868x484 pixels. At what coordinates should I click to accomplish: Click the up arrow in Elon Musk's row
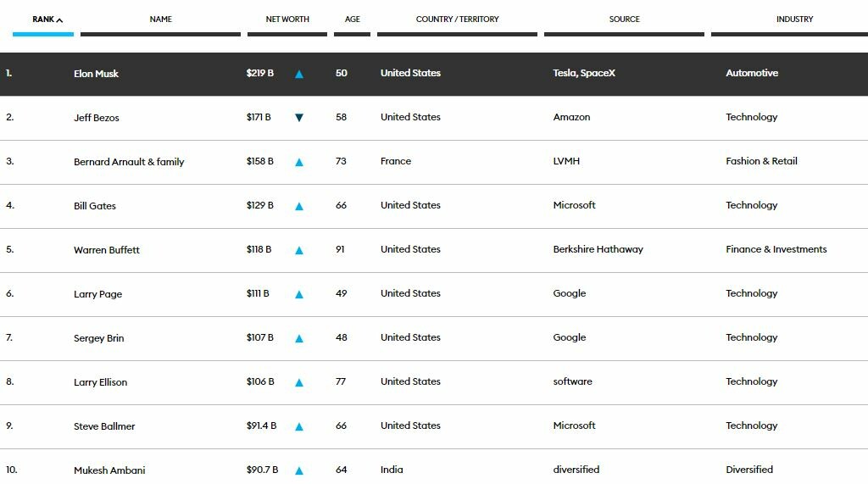[299, 74]
